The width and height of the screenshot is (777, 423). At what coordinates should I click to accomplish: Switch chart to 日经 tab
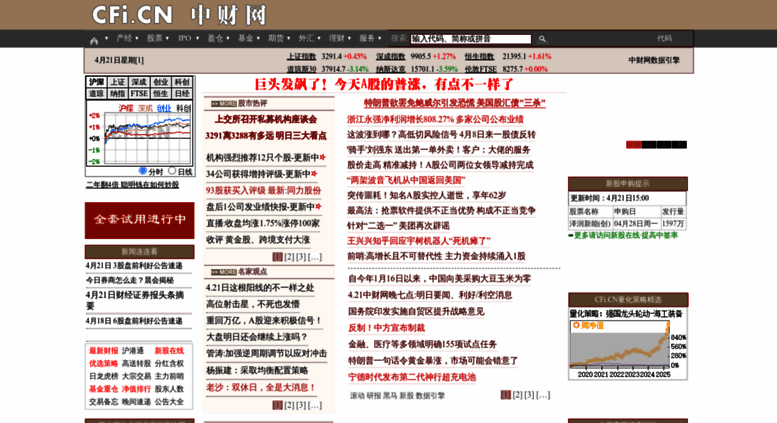pyautogui.click(x=182, y=94)
